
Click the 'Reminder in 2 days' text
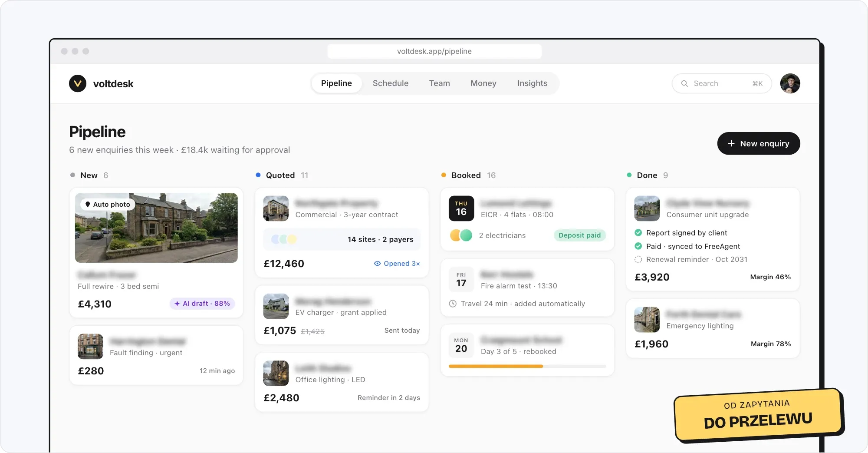coord(389,398)
